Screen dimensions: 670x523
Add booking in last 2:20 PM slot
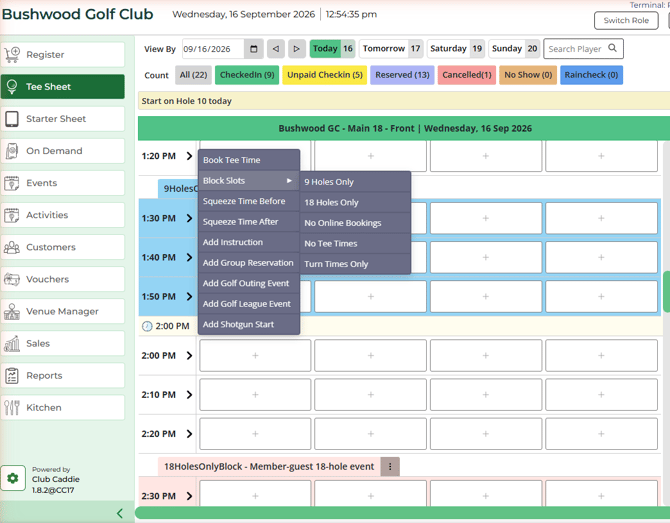(601, 434)
